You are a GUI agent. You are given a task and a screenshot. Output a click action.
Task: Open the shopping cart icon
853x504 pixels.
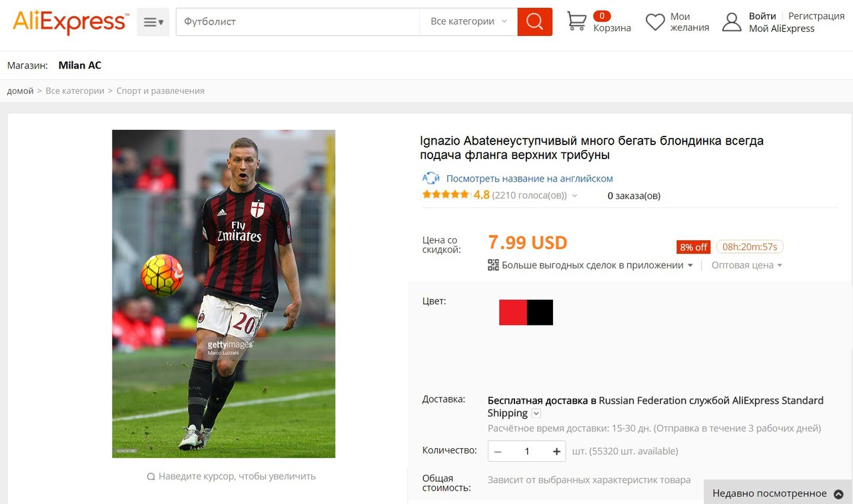coord(576,21)
